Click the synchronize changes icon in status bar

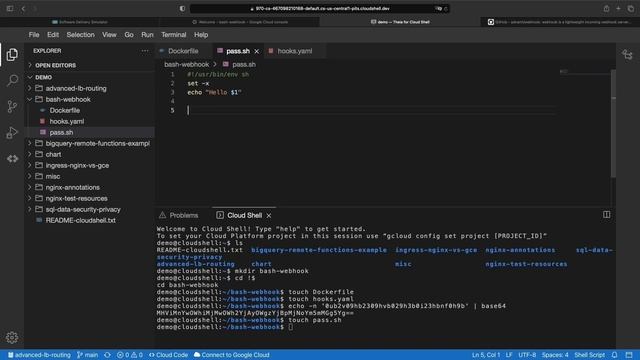[x=107, y=355]
